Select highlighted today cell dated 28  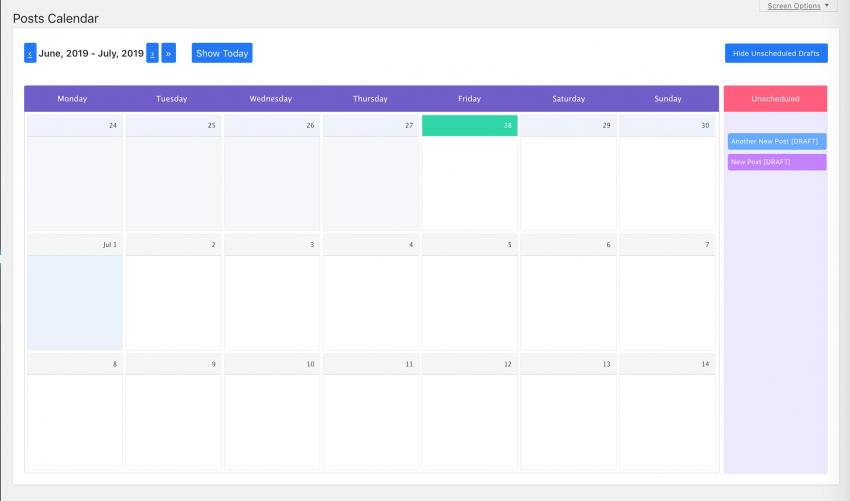(x=470, y=173)
